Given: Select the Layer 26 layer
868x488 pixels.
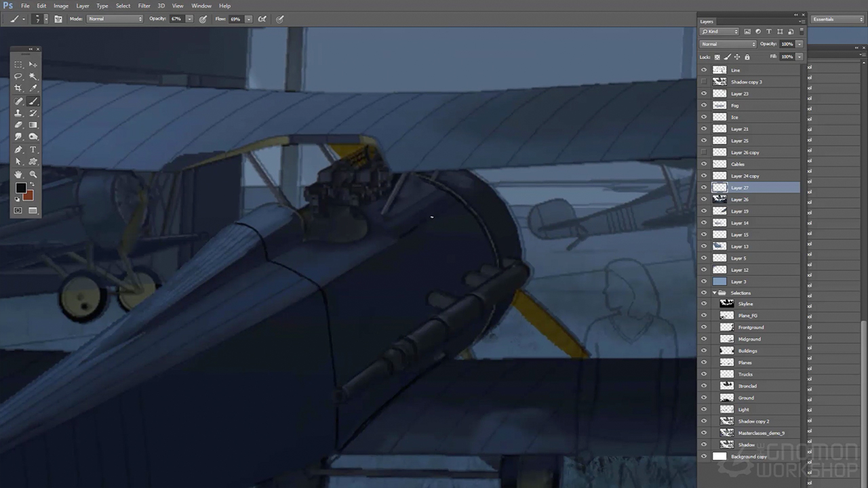Looking at the screenshot, I should click(740, 199).
